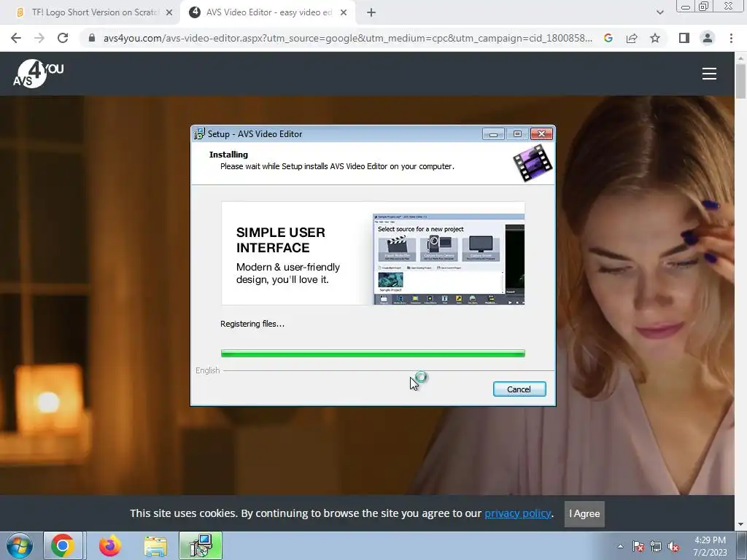
Task: Switch to TF! Logo Short Version tab
Action: (x=94, y=12)
